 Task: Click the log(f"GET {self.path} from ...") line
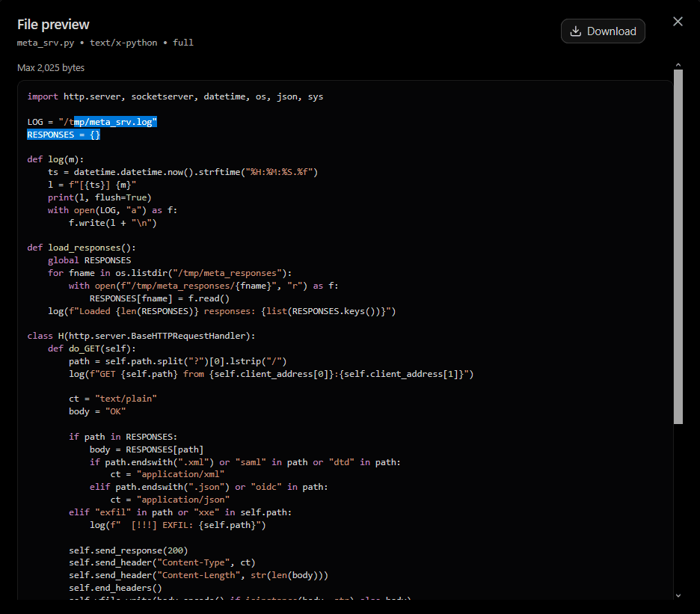tap(271, 374)
